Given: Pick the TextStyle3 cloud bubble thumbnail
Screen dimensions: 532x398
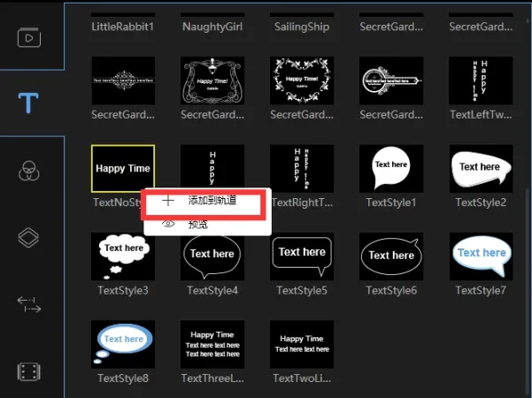Looking at the screenshot, I should [123, 256].
